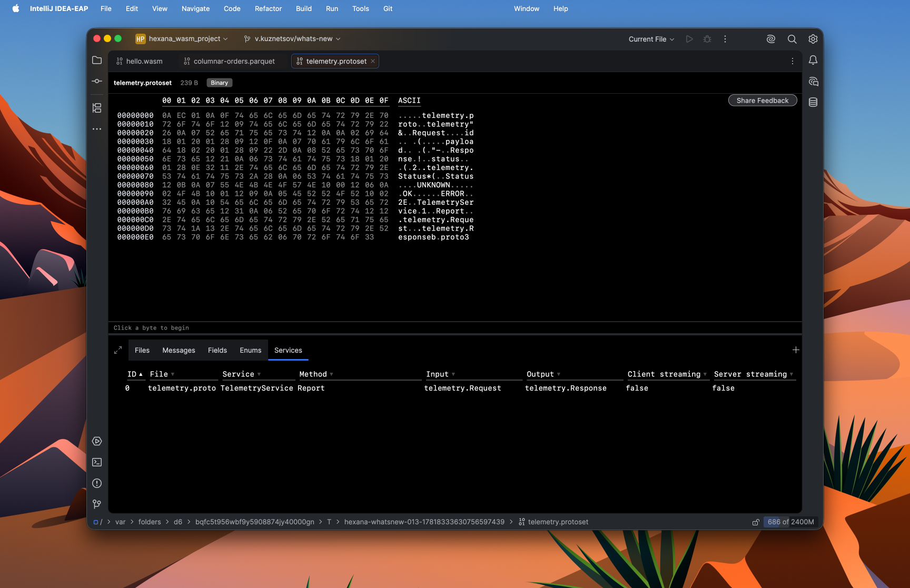
Task: Open editor tab options vertical dots
Action: pyautogui.click(x=793, y=61)
